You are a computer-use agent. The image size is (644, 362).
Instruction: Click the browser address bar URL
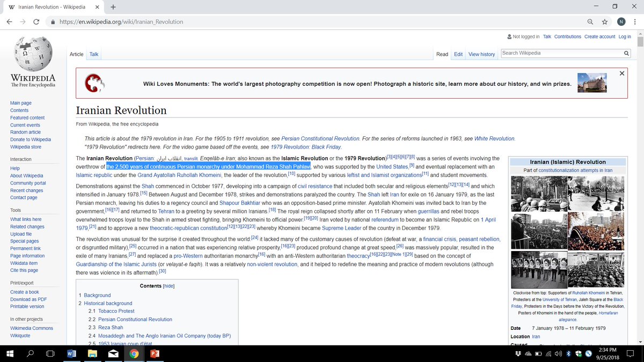(x=121, y=22)
